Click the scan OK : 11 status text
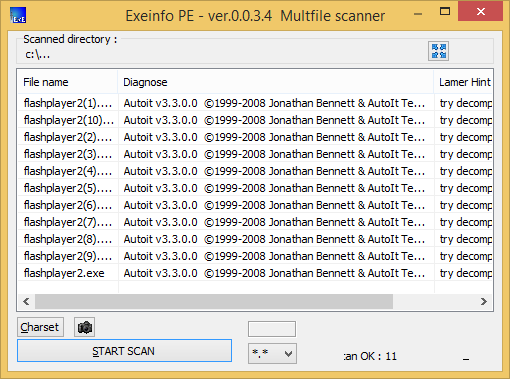510x379 pixels. [370, 356]
